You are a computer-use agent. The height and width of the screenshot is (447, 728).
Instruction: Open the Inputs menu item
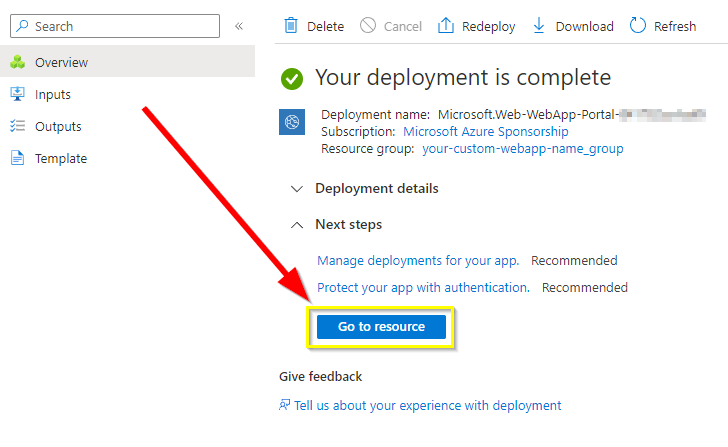(x=127, y=94)
